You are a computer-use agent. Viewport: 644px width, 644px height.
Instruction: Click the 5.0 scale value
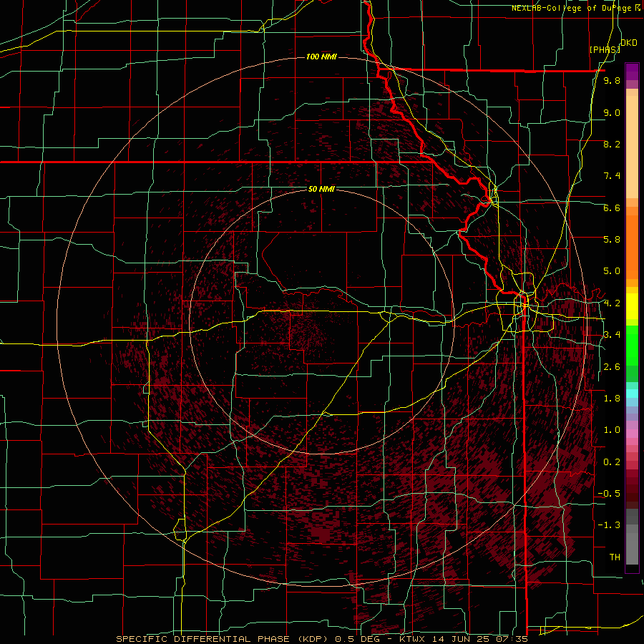click(612, 271)
